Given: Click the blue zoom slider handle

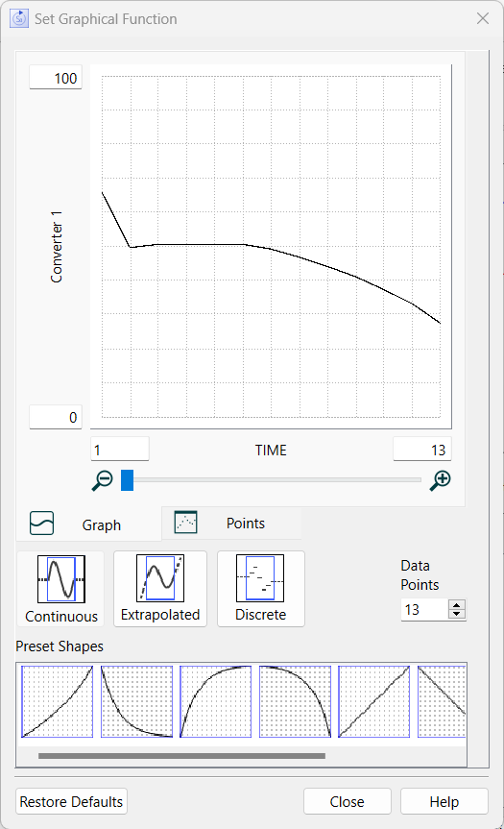Looking at the screenshot, I should (128, 480).
